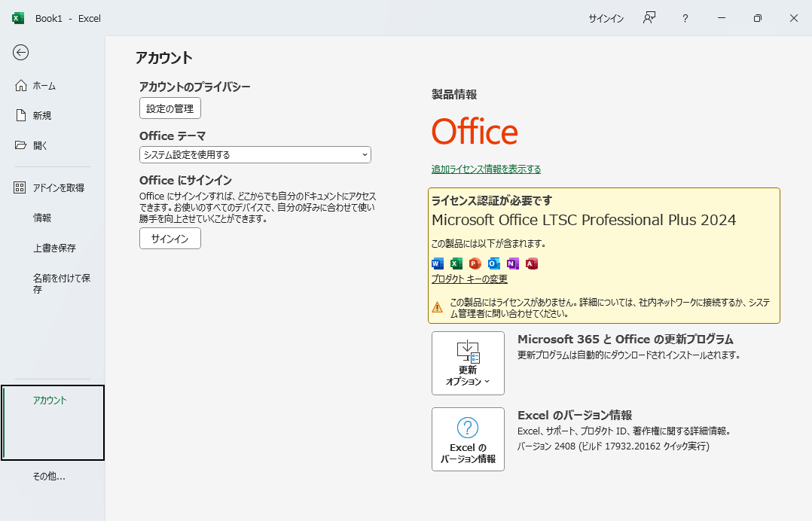Click the 設定の管理 privacy settings button
The height and width of the screenshot is (521, 812).
[170, 108]
